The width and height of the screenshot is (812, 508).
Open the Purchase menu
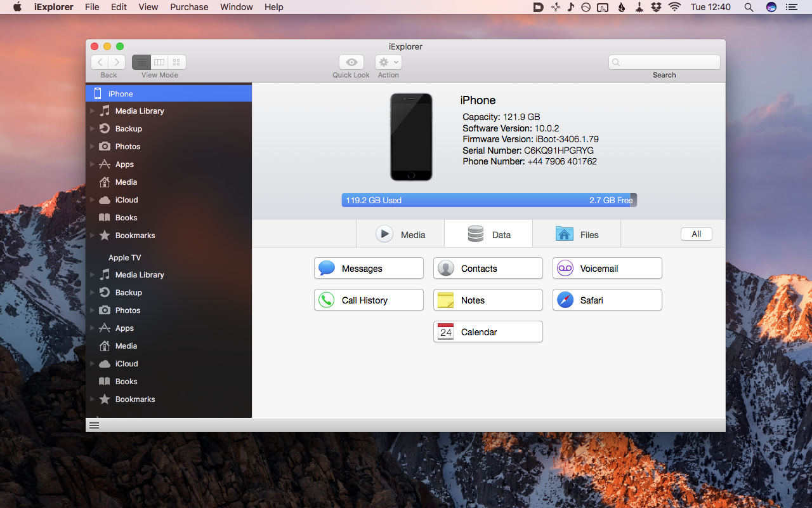189,7
